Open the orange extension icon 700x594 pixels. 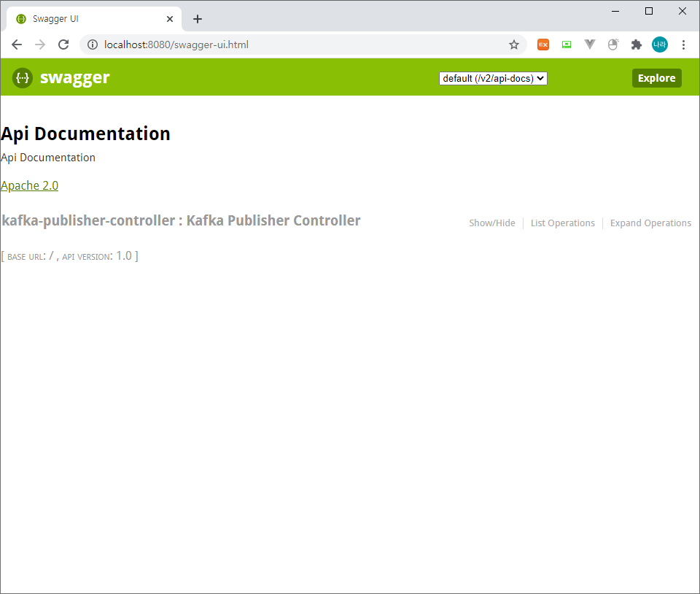543,45
